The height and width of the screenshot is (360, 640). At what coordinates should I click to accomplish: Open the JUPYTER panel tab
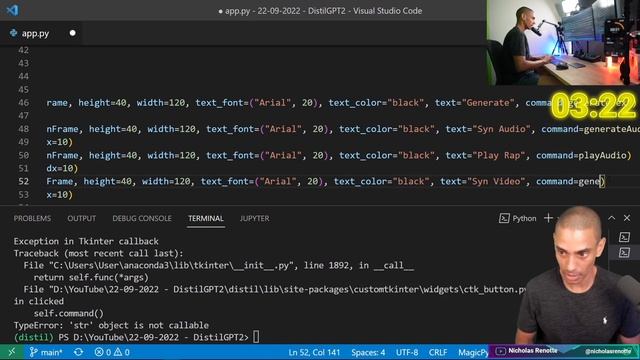point(254,218)
